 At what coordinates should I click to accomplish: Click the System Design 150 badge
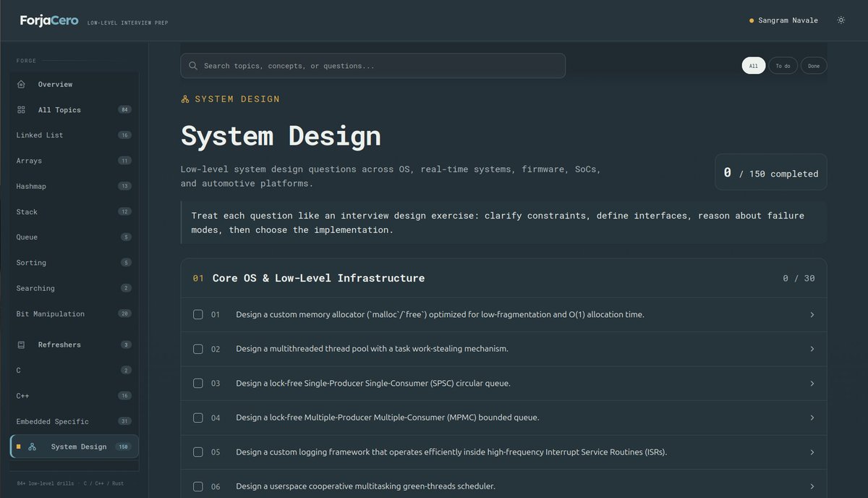coord(123,447)
